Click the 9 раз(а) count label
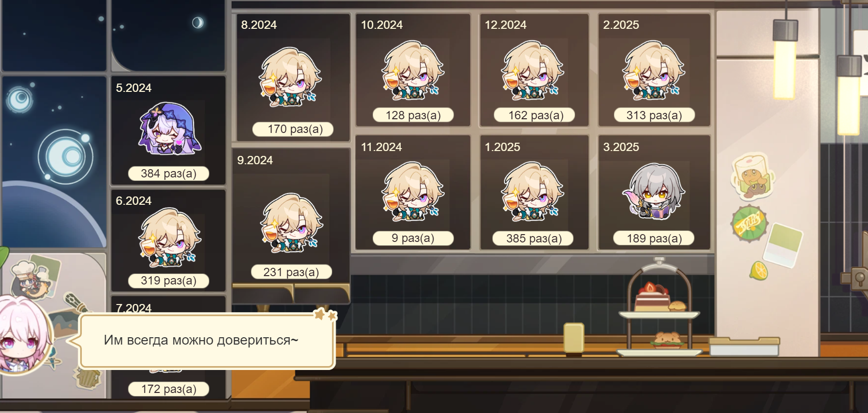Screen dimensions: 868x413 coord(413,238)
